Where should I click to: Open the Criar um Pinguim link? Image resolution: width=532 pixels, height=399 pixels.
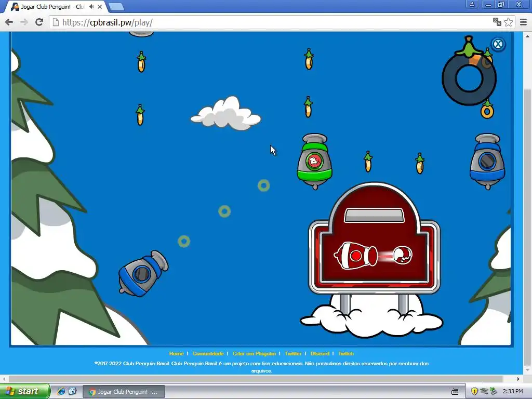point(254,353)
